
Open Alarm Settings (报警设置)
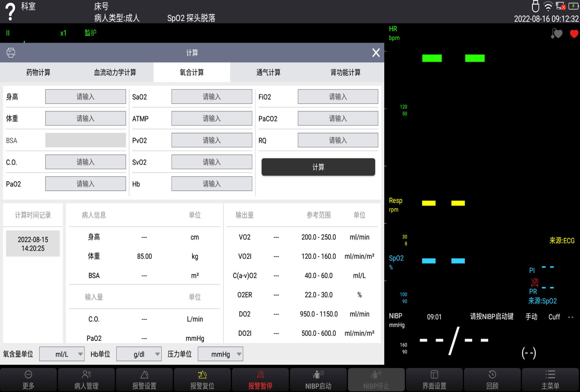coord(144,379)
